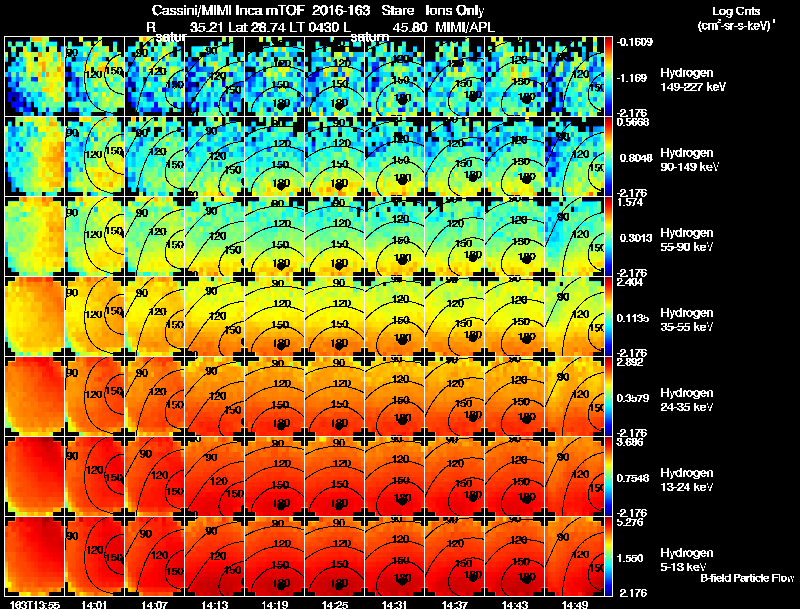Open the first 5-13 keV panel above 163T13:55
This screenshot has height=609, width=800.
[35, 556]
